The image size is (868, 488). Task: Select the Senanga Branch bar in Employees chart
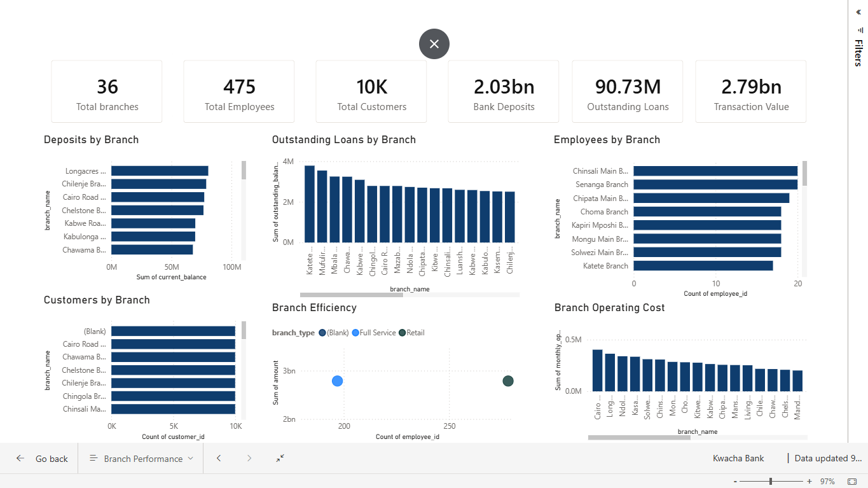(x=715, y=185)
